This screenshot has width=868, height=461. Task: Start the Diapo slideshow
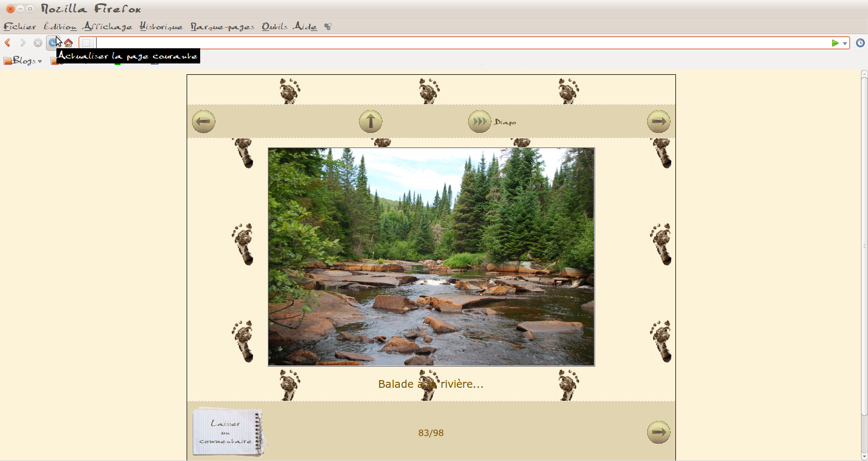click(x=480, y=121)
